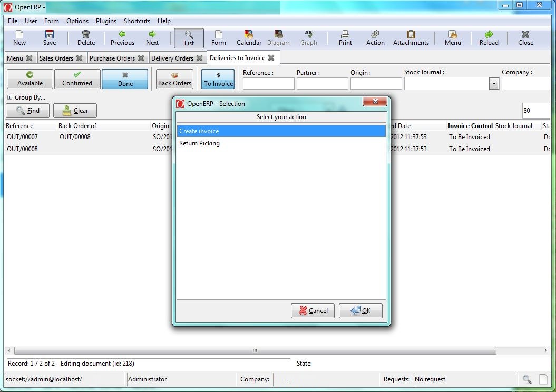Expand the Group By section
This screenshot has width=556, height=392.
click(x=9, y=97)
